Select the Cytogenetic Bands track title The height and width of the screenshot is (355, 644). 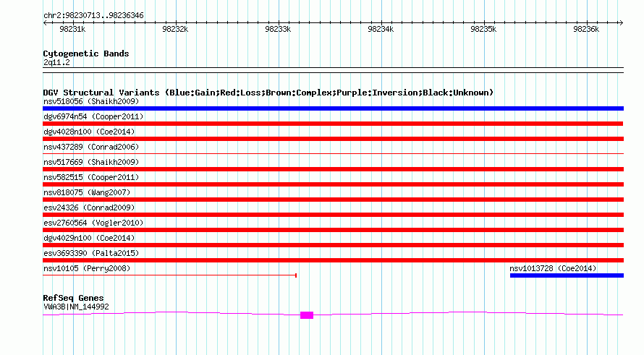[86, 54]
